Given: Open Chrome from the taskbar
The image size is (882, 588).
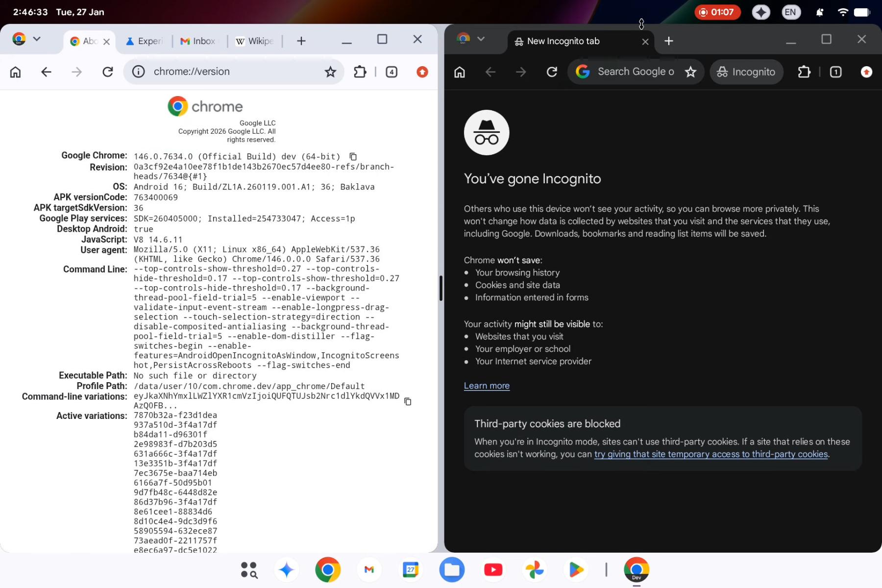Looking at the screenshot, I should pos(328,570).
